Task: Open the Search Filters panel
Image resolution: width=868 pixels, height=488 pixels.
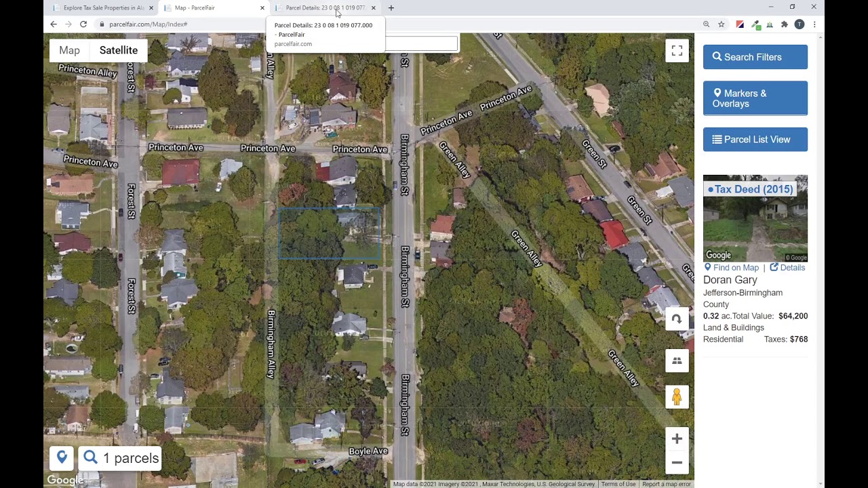Action: coord(755,57)
